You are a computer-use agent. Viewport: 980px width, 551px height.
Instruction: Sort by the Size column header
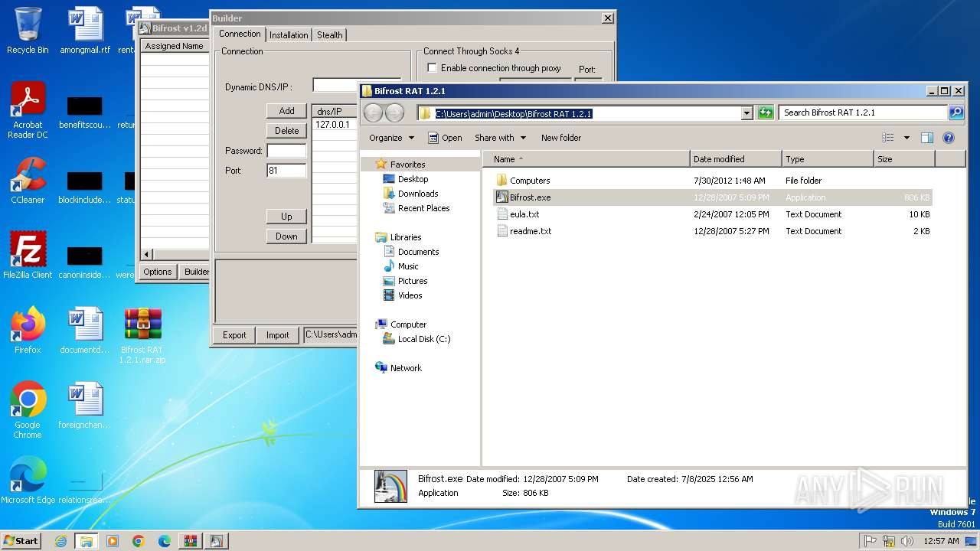904,159
